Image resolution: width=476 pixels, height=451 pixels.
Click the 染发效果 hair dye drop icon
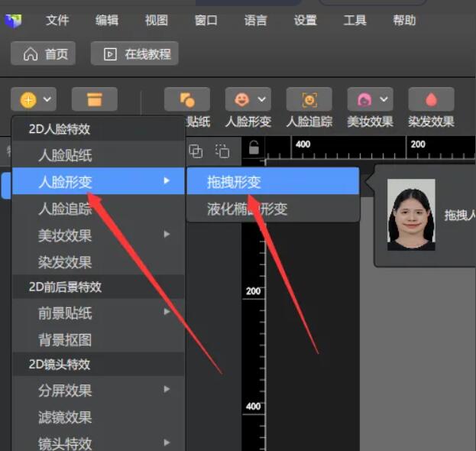(431, 99)
